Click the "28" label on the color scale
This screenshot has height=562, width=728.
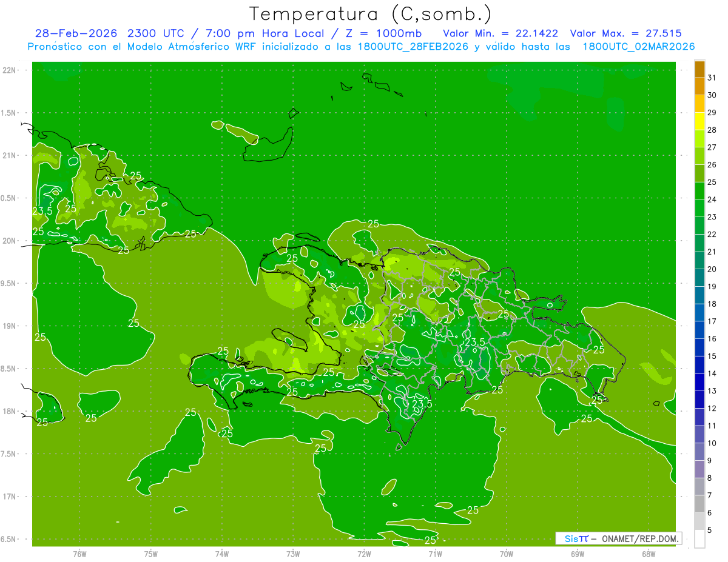[x=712, y=130]
